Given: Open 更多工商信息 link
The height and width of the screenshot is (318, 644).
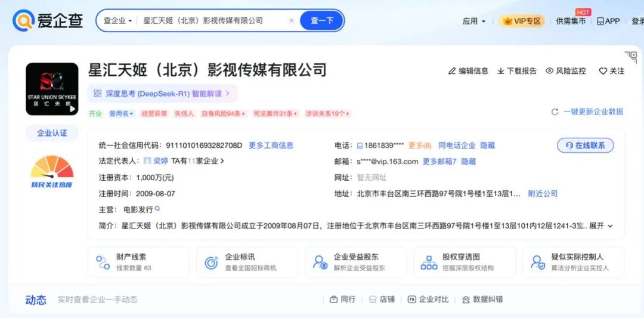Looking at the screenshot, I should [271, 146].
